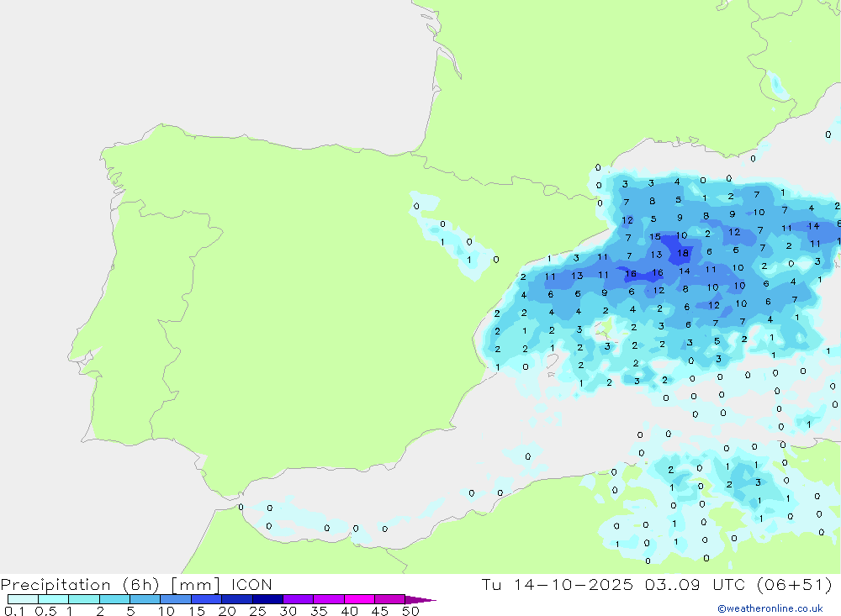Select the 35–40 mm purple legend swatch
This screenshot has height=616, width=841.
point(328,599)
